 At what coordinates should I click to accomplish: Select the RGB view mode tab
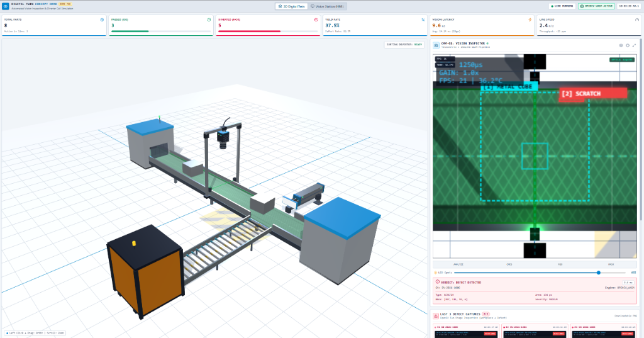560,264
